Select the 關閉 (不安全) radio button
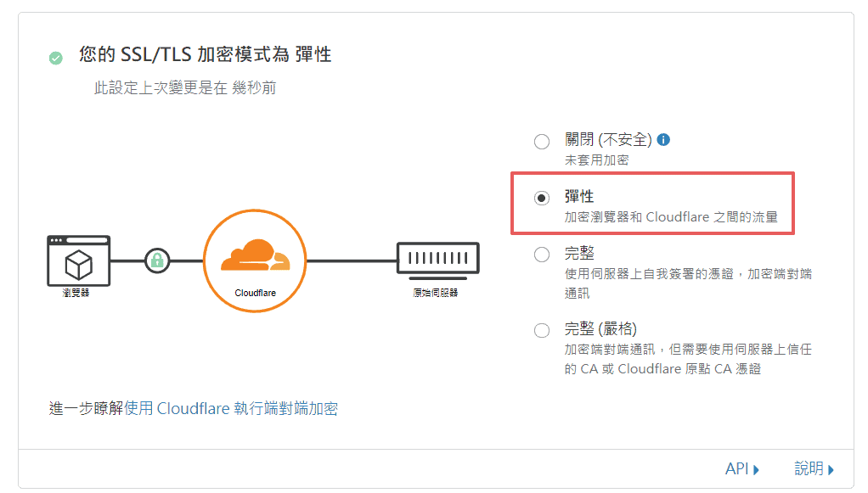 pyautogui.click(x=541, y=142)
